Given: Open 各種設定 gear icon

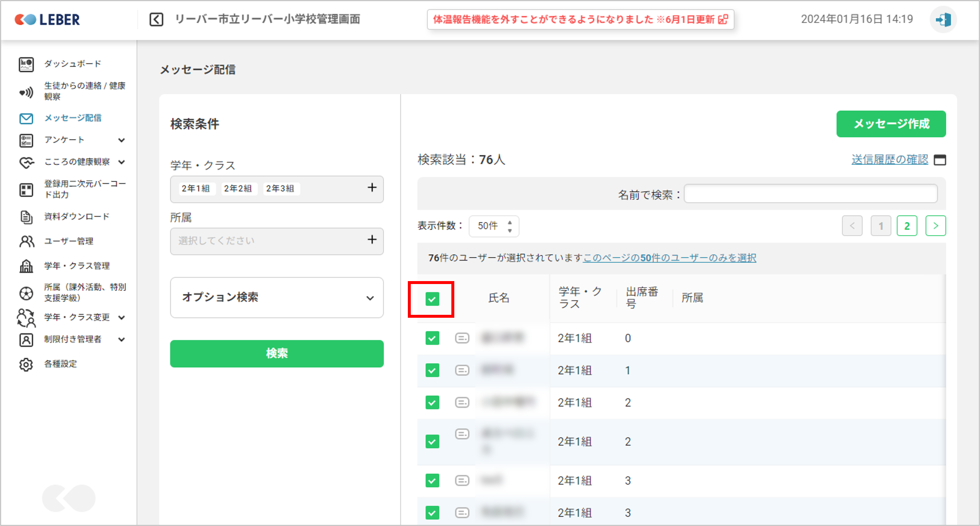Looking at the screenshot, I should point(26,364).
